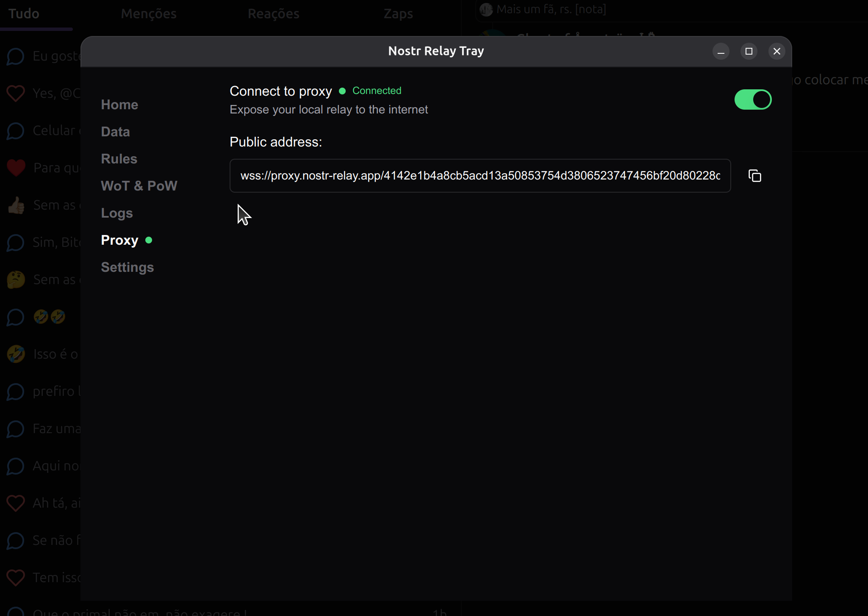The image size is (868, 616).
Task: Switch to Zaps tab in background
Action: pos(398,14)
